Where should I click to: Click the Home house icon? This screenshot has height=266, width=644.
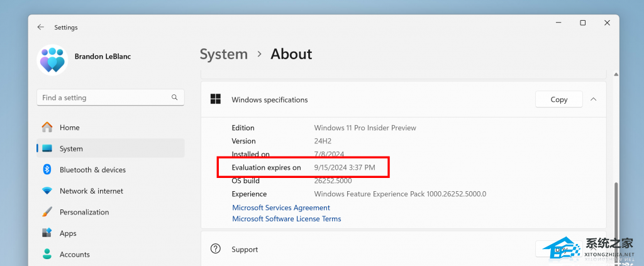coord(47,127)
